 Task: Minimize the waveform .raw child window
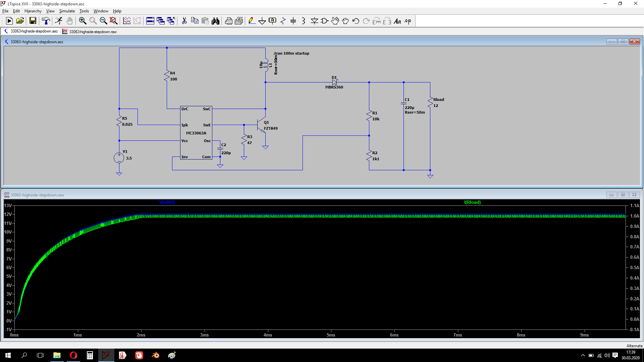pos(611,195)
